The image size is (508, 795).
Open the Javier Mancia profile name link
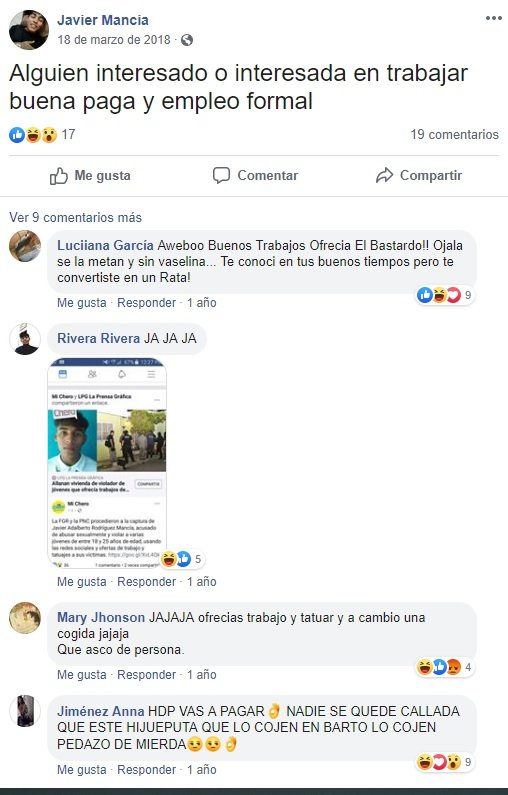pos(103,20)
